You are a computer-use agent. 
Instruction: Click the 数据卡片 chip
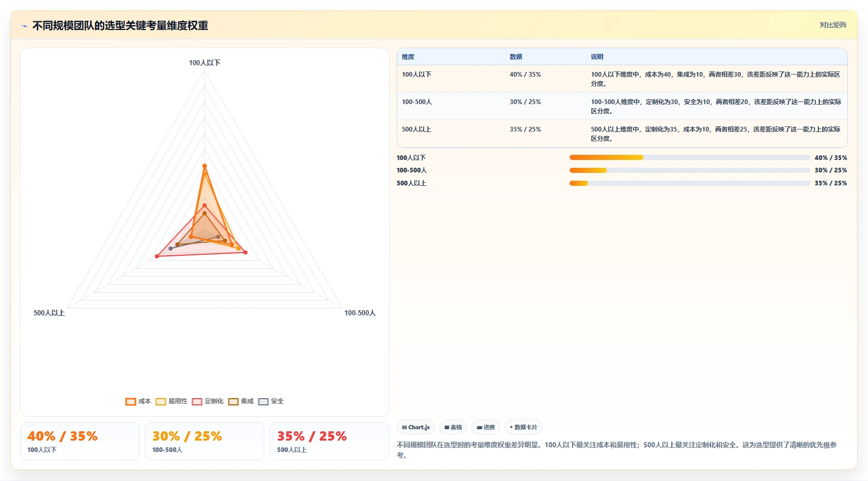[523, 427]
